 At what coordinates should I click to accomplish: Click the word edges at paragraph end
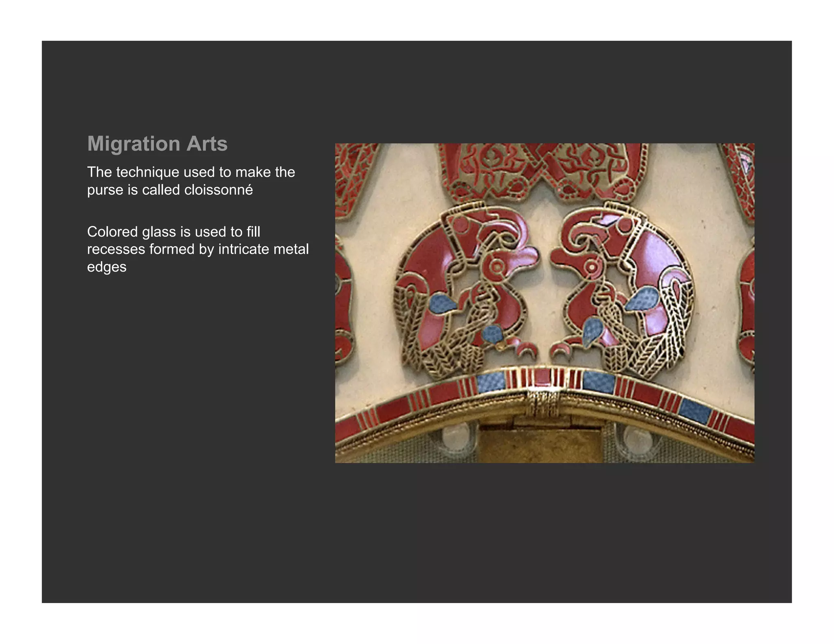click(x=107, y=267)
